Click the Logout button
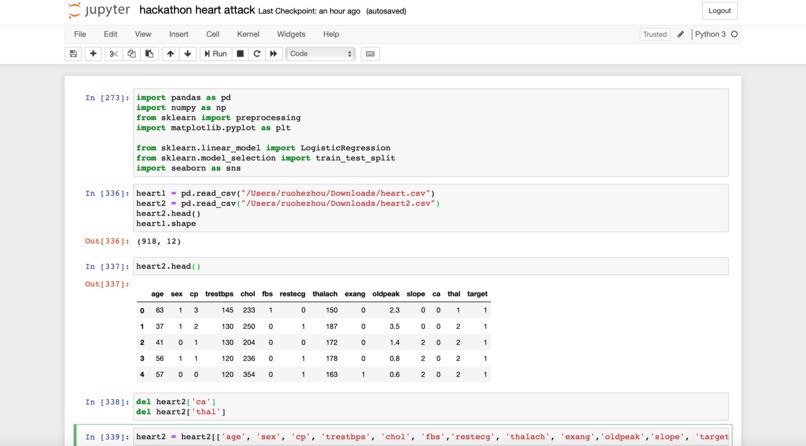 [x=720, y=11]
